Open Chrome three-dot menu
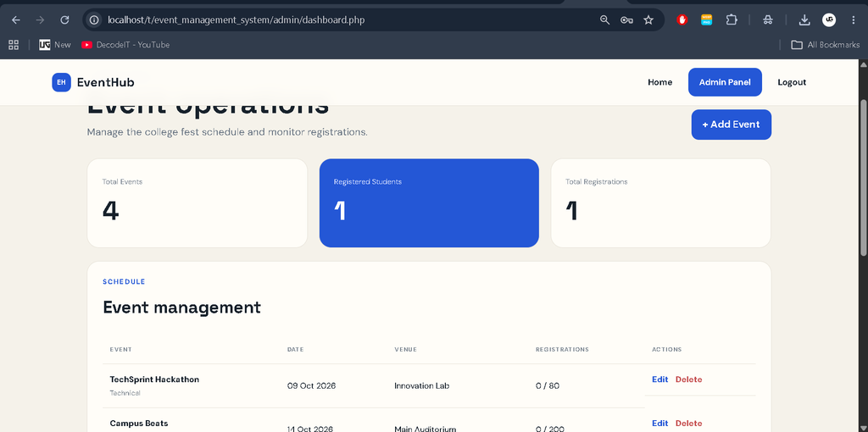 [853, 20]
